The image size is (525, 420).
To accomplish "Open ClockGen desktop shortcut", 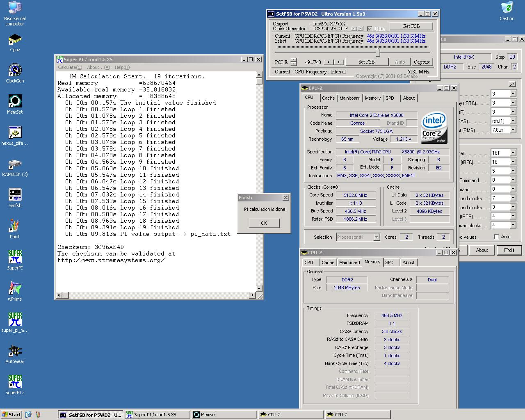I will tap(15, 73).
